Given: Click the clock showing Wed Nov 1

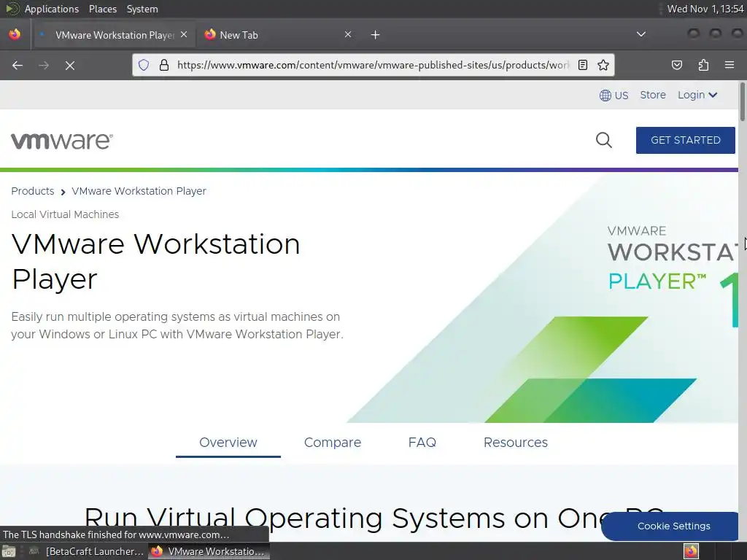Looking at the screenshot, I should tap(705, 9).
